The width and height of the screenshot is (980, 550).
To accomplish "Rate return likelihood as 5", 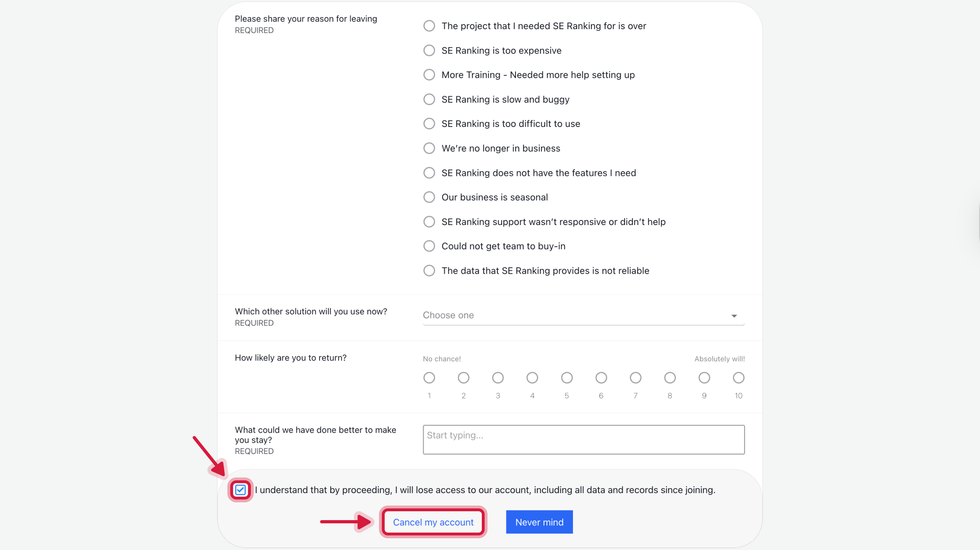I will 567,378.
